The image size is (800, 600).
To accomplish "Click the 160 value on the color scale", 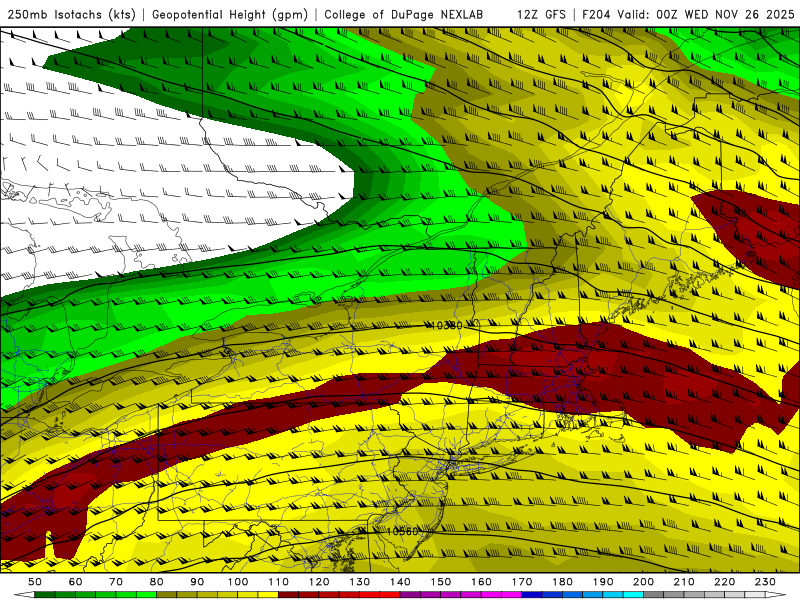I will [481, 582].
